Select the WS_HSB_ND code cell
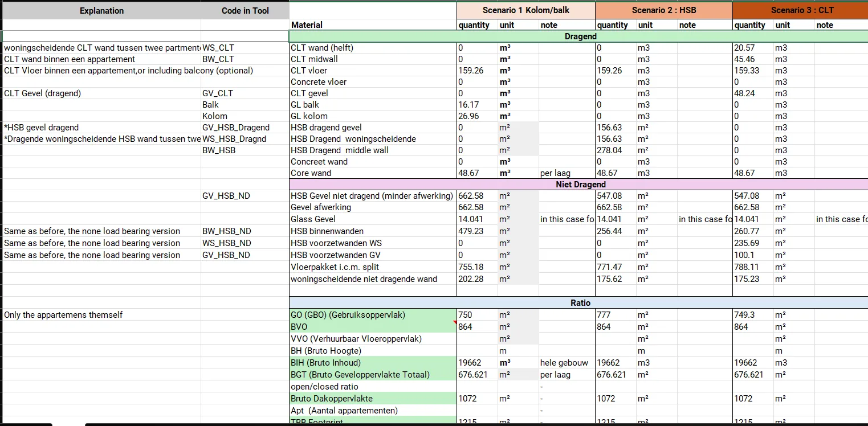868x426 pixels. coord(245,243)
